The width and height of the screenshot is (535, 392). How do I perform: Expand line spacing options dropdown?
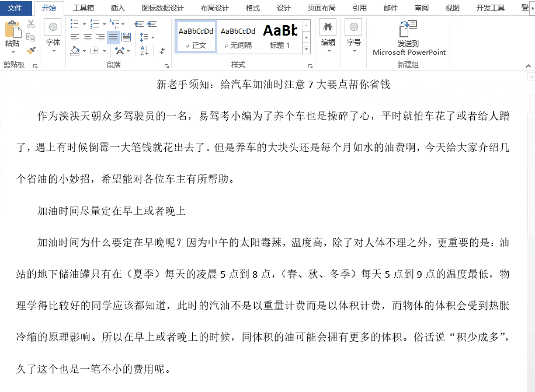152,37
